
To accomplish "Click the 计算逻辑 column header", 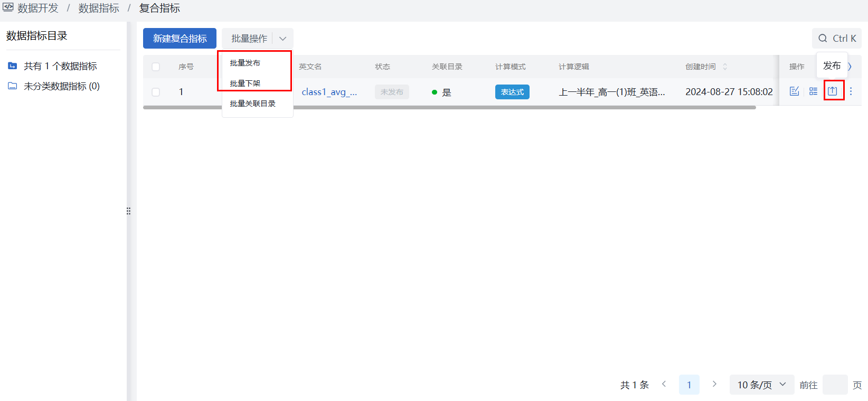I will (x=574, y=67).
